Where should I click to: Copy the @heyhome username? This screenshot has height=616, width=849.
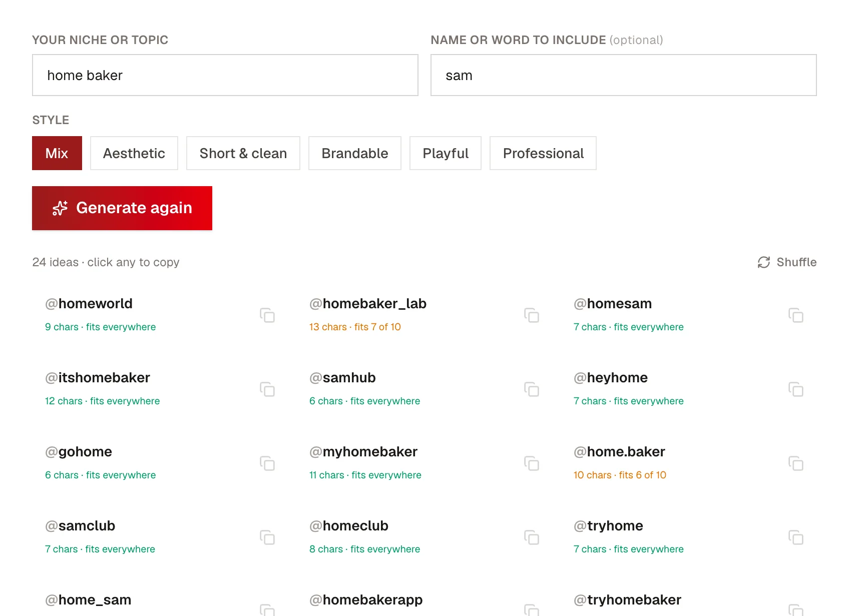click(x=796, y=389)
